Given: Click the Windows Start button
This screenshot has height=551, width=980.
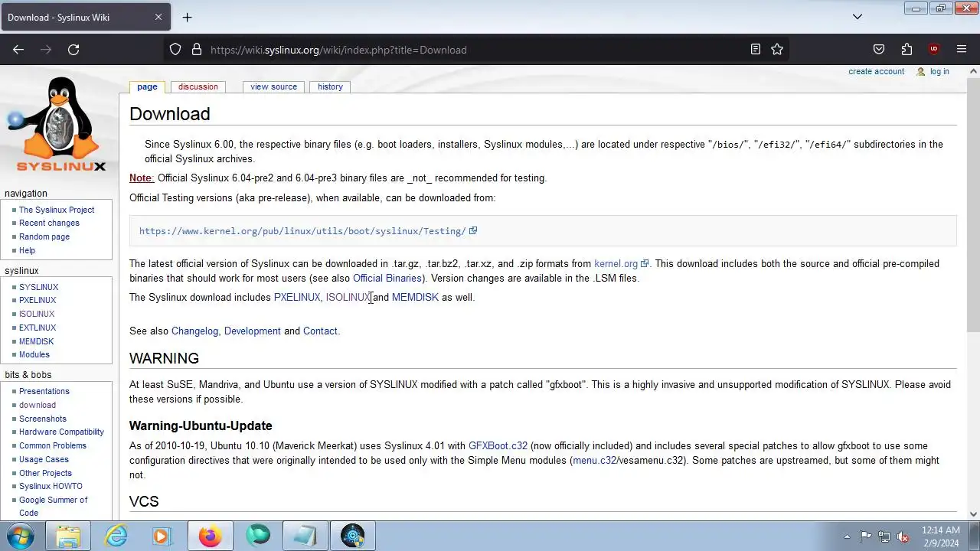Looking at the screenshot, I should coord(21,536).
